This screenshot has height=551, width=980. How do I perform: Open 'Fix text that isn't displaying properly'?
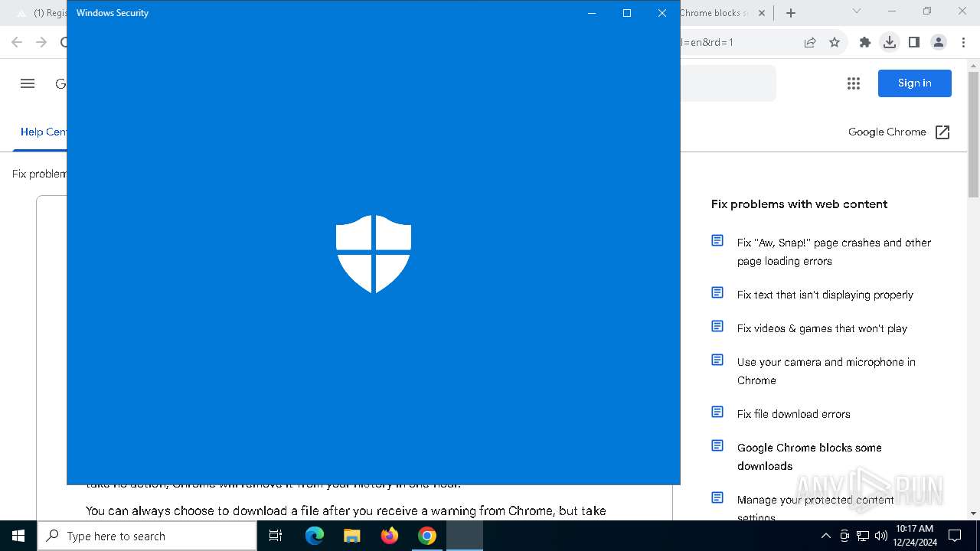pos(825,295)
